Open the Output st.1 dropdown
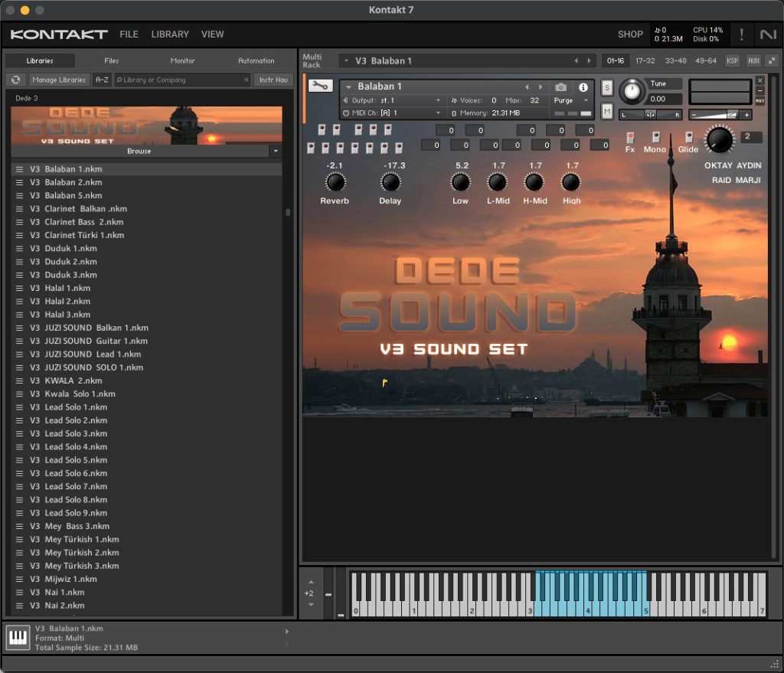This screenshot has height=673, width=784. [438, 100]
